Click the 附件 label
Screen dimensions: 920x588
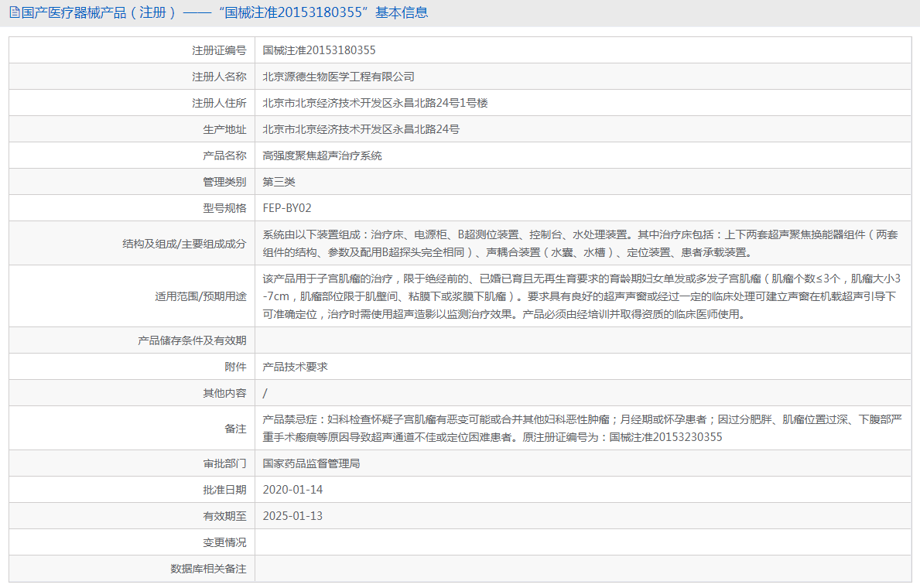[x=235, y=367]
